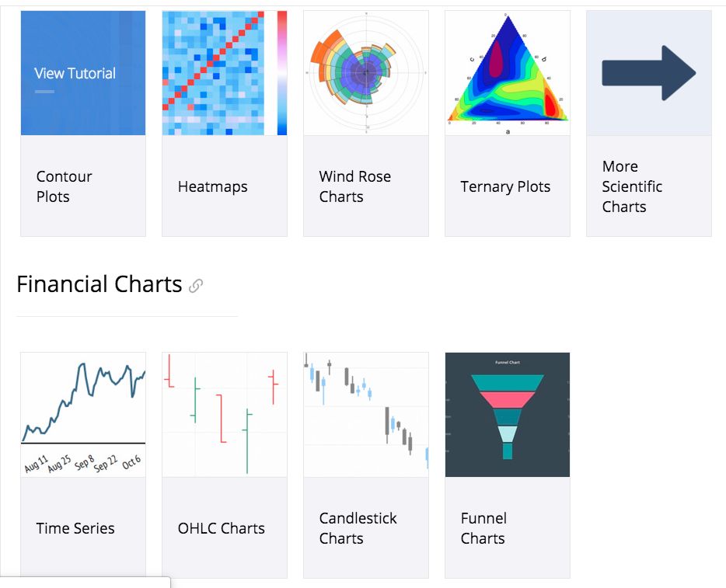Open More Scientific Charts link
Screen dimensions: 726x588
[x=632, y=186]
